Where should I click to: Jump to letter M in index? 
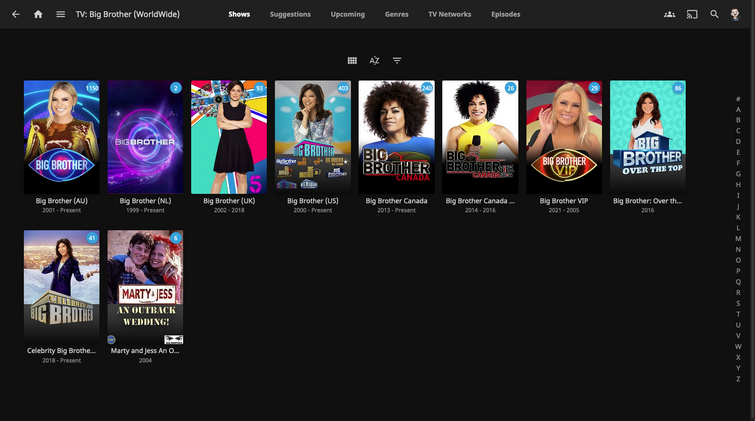[x=738, y=238]
